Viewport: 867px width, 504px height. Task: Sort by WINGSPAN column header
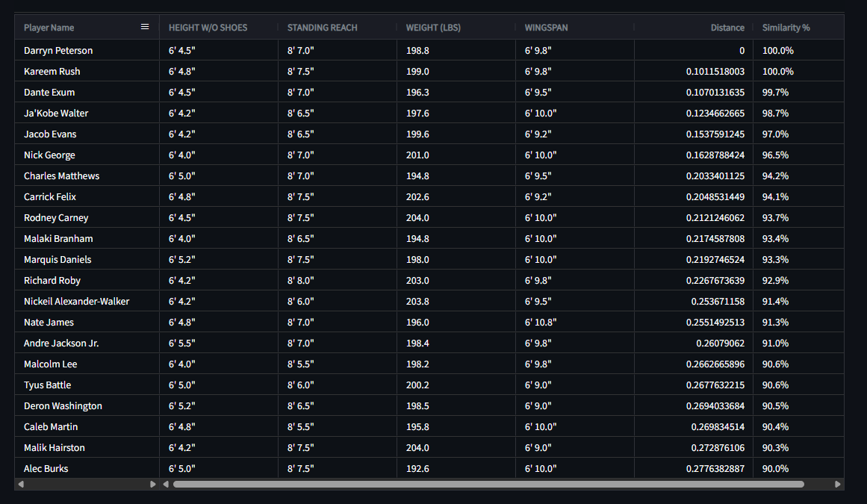point(546,28)
